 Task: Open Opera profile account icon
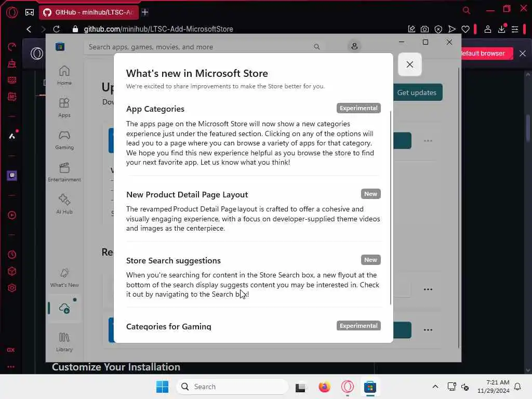click(487, 29)
